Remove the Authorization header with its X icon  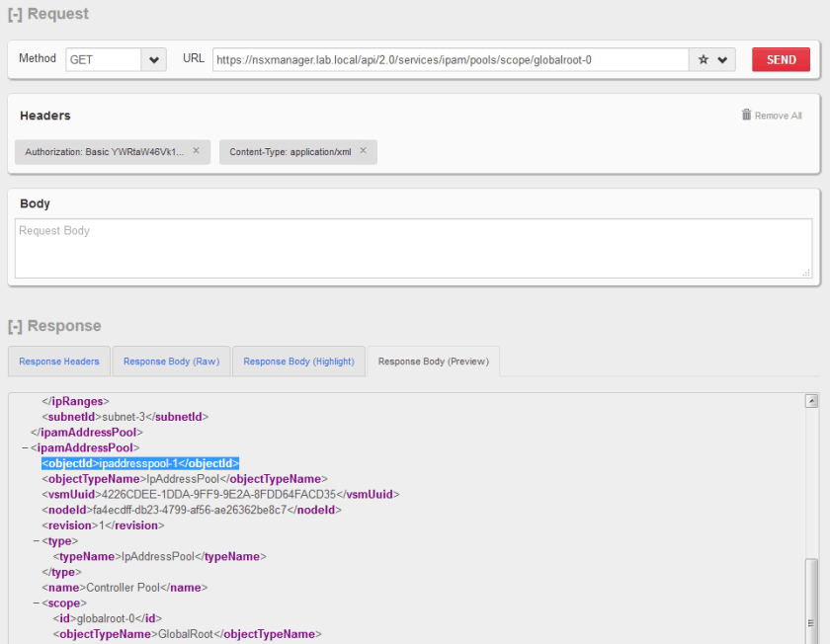click(196, 151)
